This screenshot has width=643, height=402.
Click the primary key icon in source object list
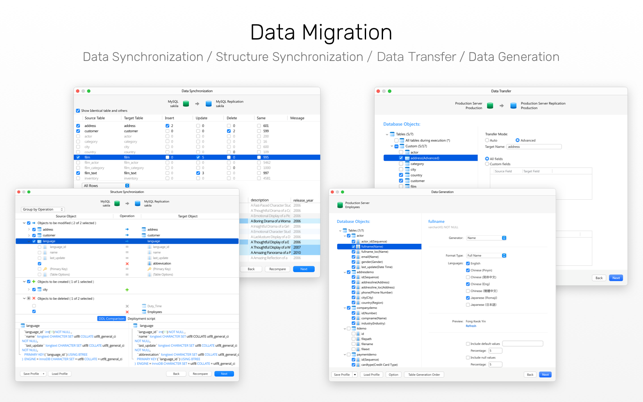click(x=45, y=269)
